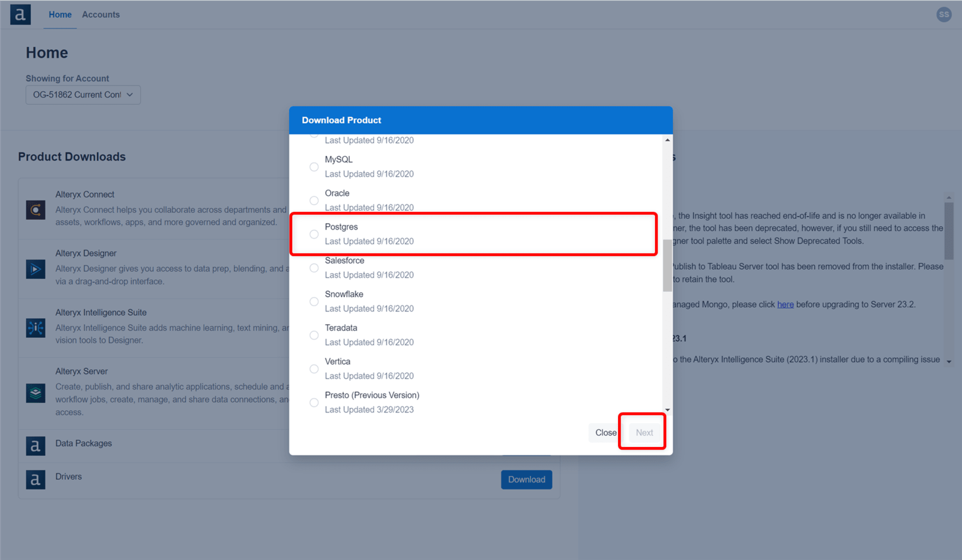The width and height of the screenshot is (962, 560).
Task: Click the Close button in dialog
Action: click(x=606, y=433)
